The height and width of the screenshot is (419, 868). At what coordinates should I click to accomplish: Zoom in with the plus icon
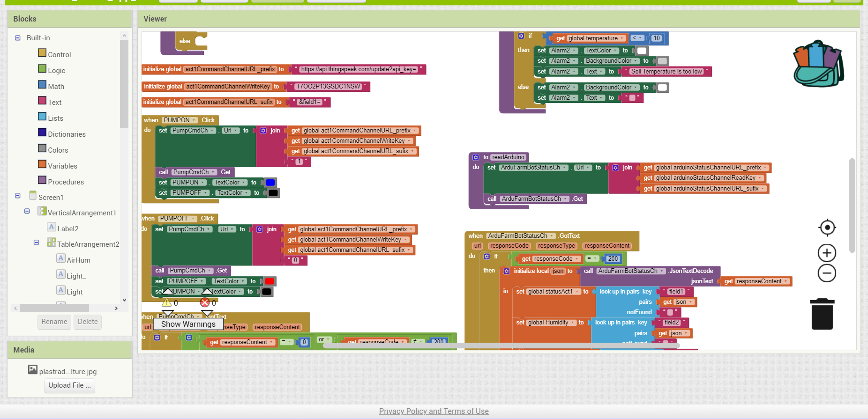(x=827, y=253)
